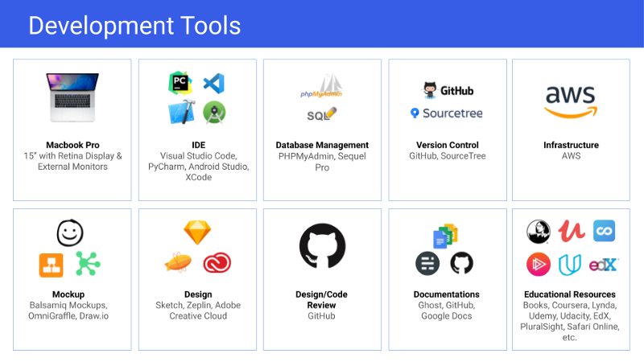Click the Infrastructure heading
The image size is (644, 362).
(x=571, y=145)
